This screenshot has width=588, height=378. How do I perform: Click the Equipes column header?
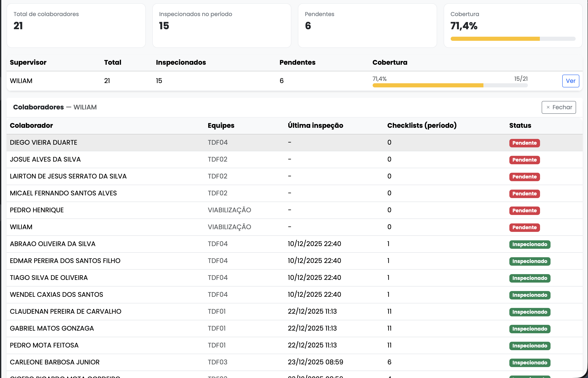tap(221, 126)
